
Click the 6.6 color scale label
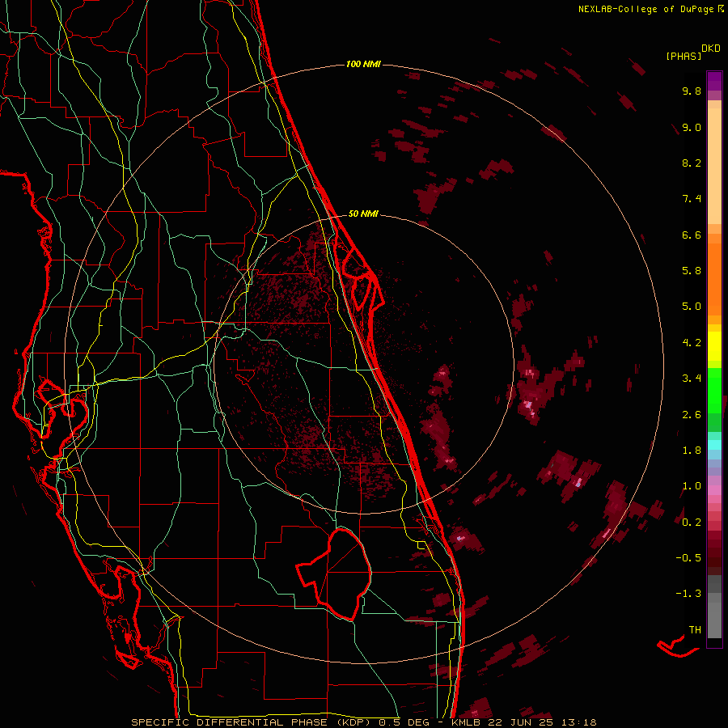tap(692, 235)
